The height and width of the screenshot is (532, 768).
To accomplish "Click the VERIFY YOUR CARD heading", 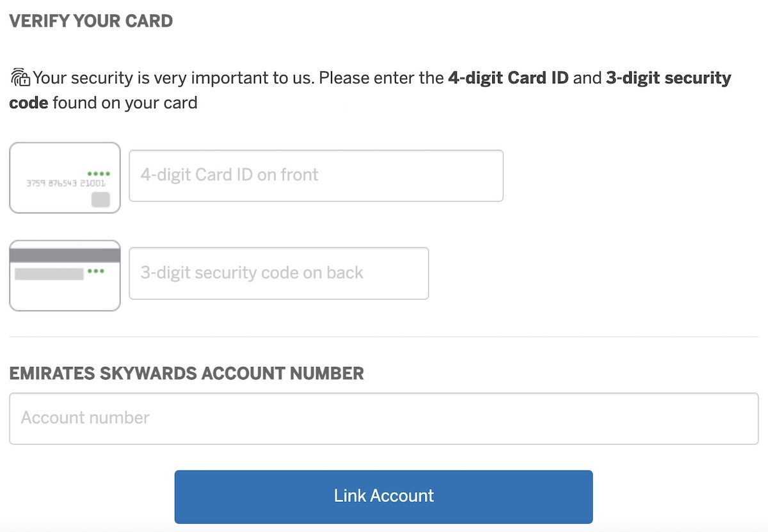I will tap(91, 21).
